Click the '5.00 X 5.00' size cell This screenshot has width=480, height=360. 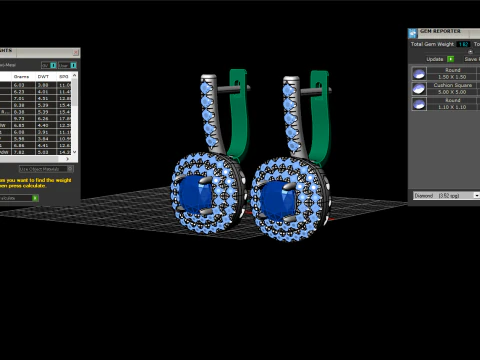(452, 92)
